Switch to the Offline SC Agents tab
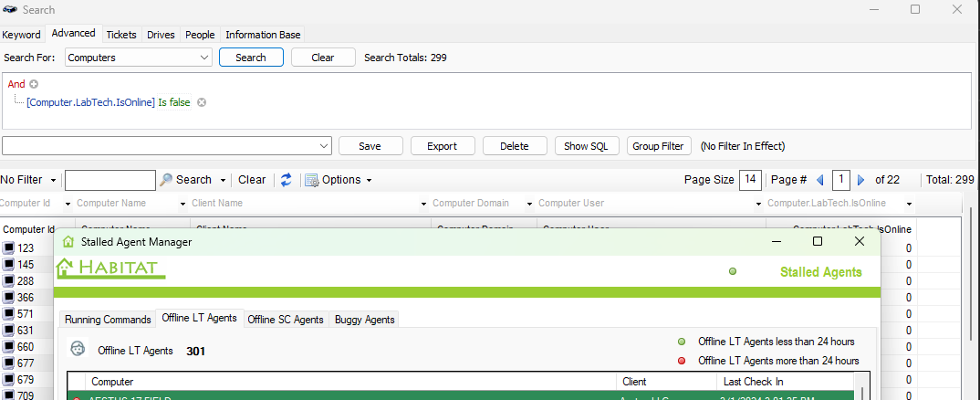980x400 pixels. point(285,320)
